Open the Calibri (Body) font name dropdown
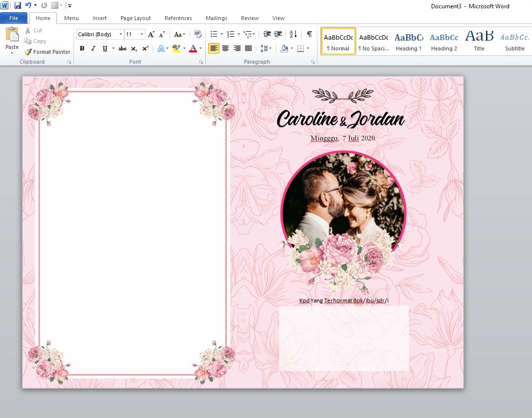Viewport: 532px width, 418px height. click(121, 34)
